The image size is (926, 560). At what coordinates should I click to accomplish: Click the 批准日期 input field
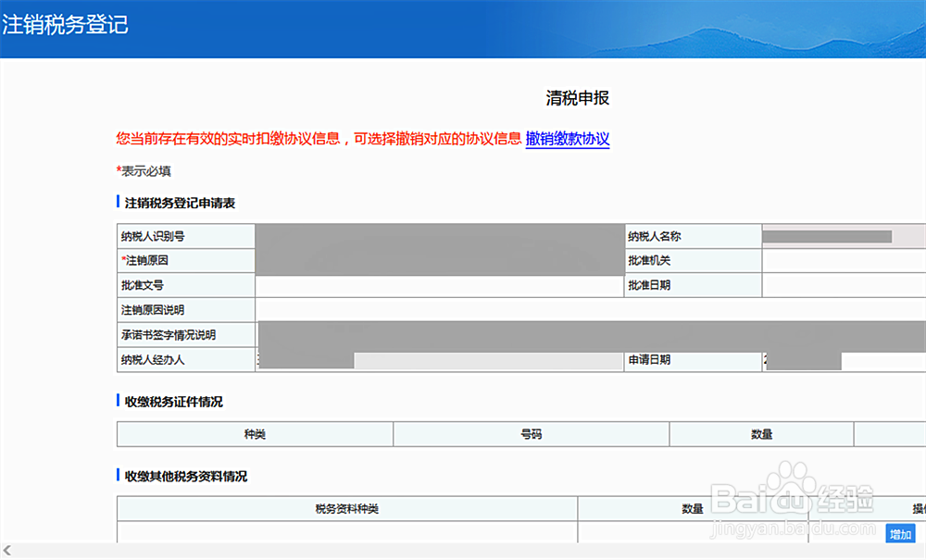(844, 285)
